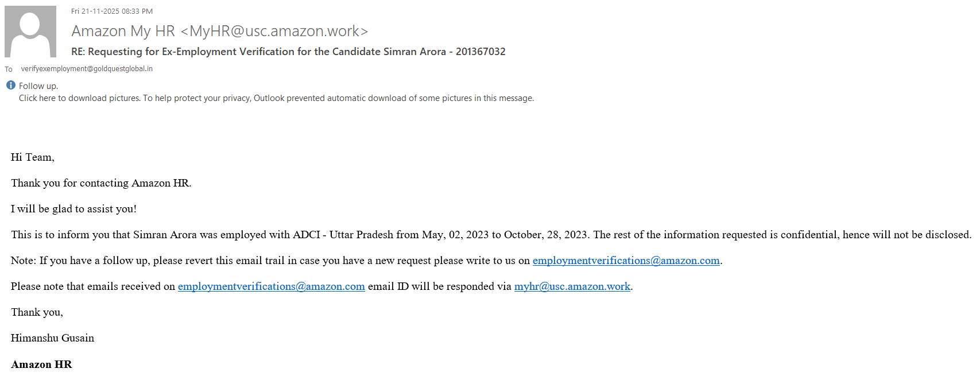Click the bold Amazon HR signature
Screen dimensions: 980x380
[41, 365]
